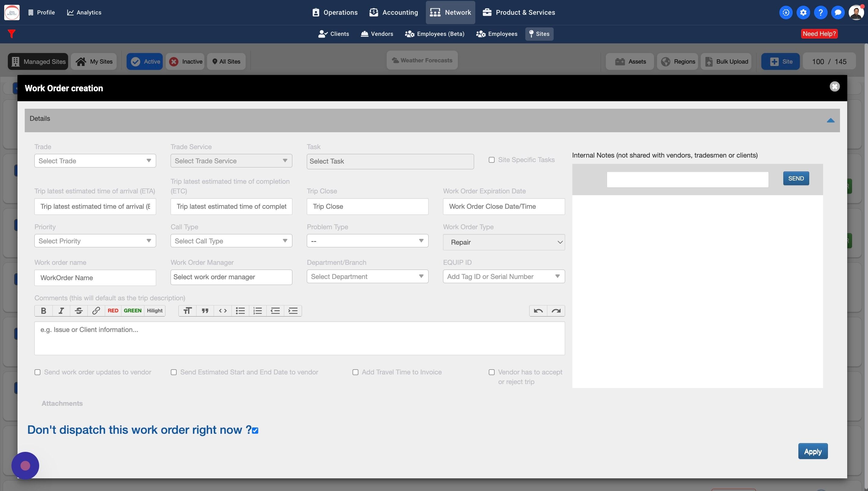Viewport: 868px width, 491px height.
Task: Collapse the Details section arrow
Action: [830, 120]
